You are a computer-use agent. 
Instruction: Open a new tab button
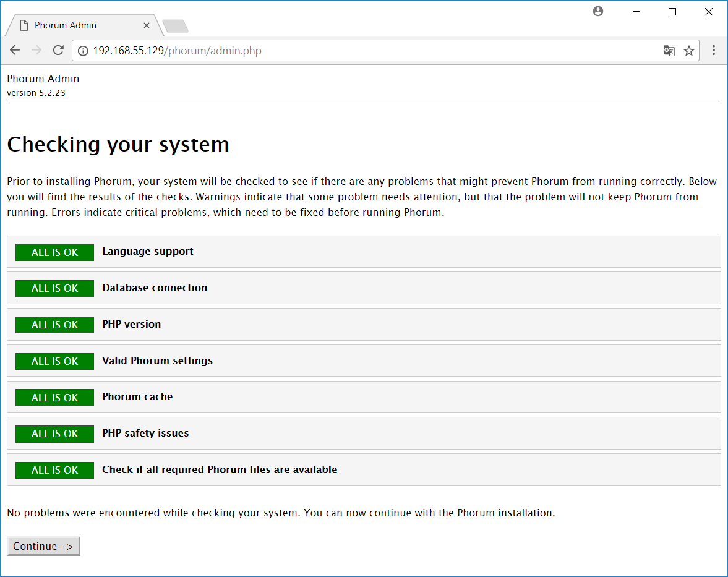click(x=176, y=26)
